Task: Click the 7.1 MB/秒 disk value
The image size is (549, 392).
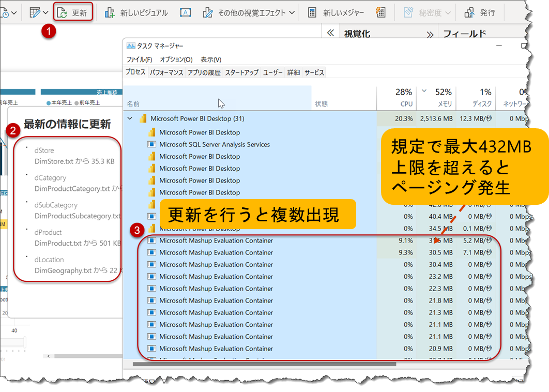Action: (478, 252)
